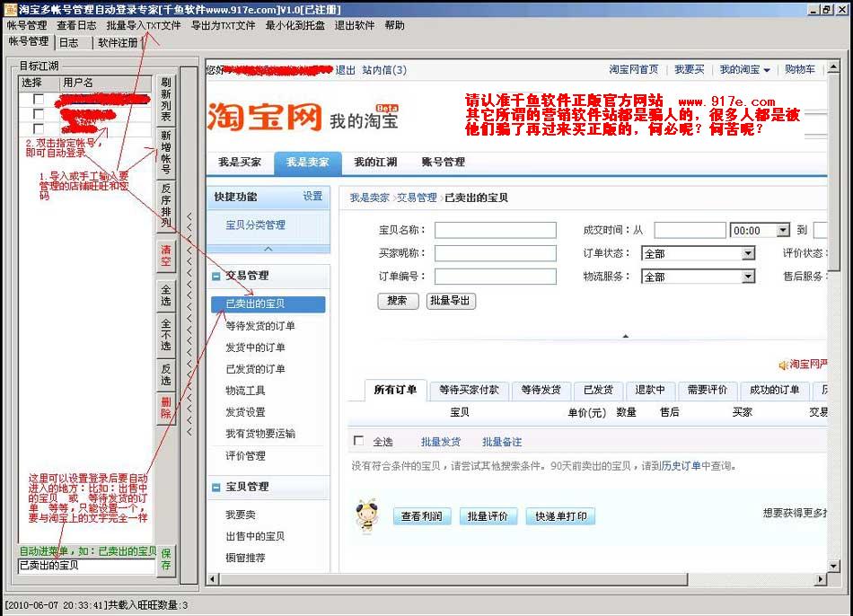The image size is (853, 616).
Task: Open 站内信(3) messages link
Action: coord(384,70)
